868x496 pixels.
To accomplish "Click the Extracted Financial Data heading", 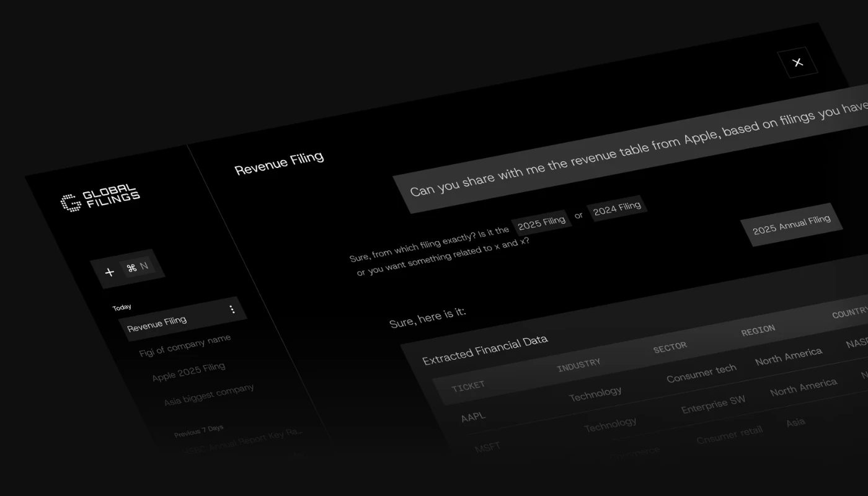I will [x=485, y=350].
